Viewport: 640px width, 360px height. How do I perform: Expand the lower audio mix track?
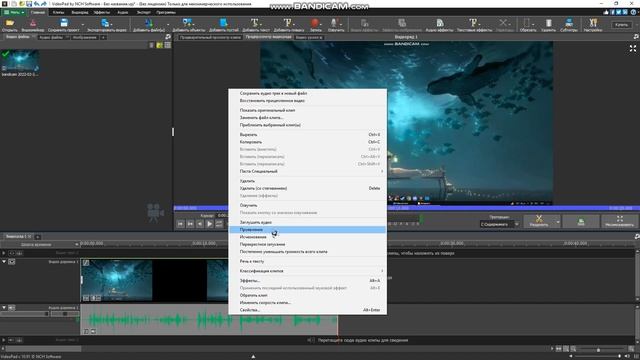click(x=4, y=340)
